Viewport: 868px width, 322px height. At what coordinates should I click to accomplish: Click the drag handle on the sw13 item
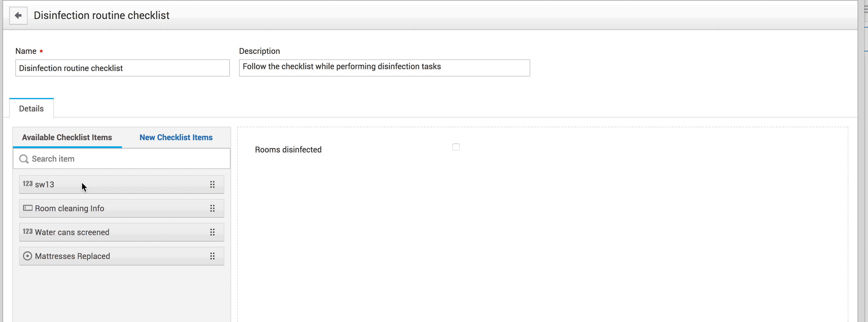213,184
